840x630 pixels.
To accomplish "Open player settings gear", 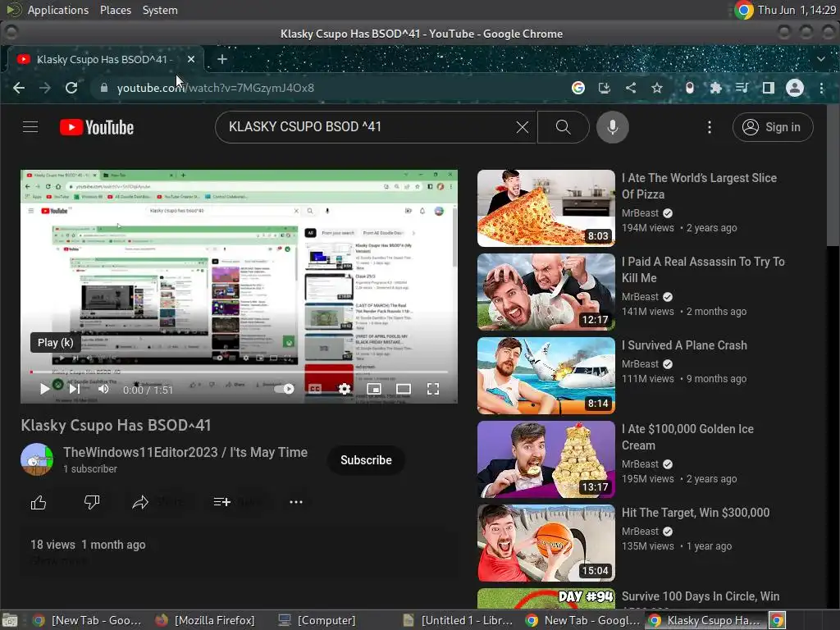I will click(345, 389).
